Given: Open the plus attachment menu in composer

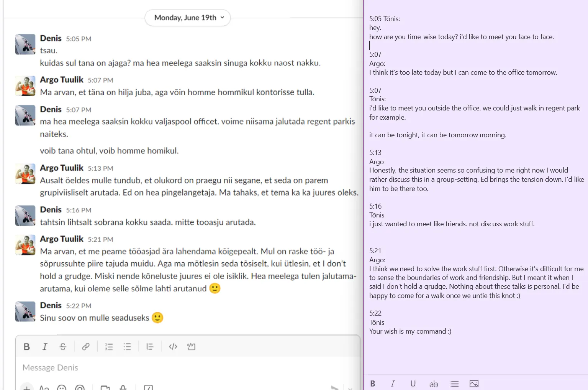Looking at the screenshot, I should [27, 387].
